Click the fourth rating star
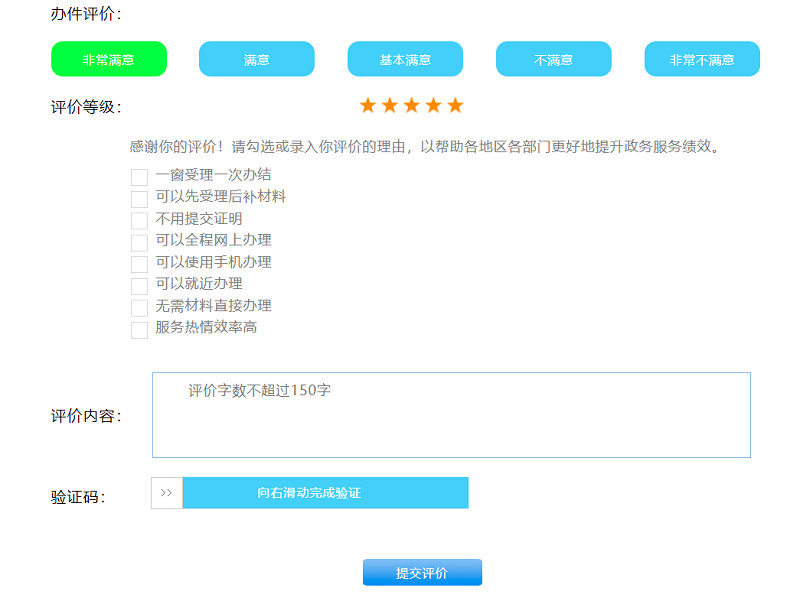800x604 pixels. 434,103
